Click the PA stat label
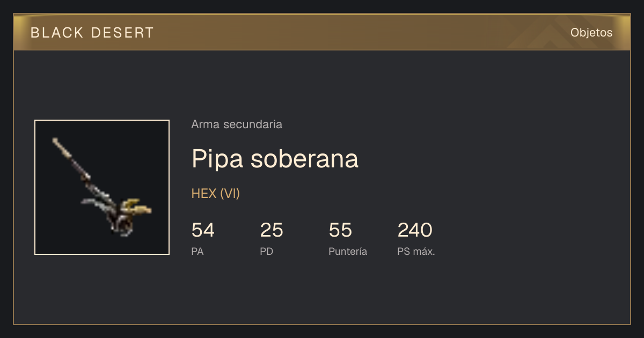This screenshot has height=338, width=644. (x=197, y=251)
